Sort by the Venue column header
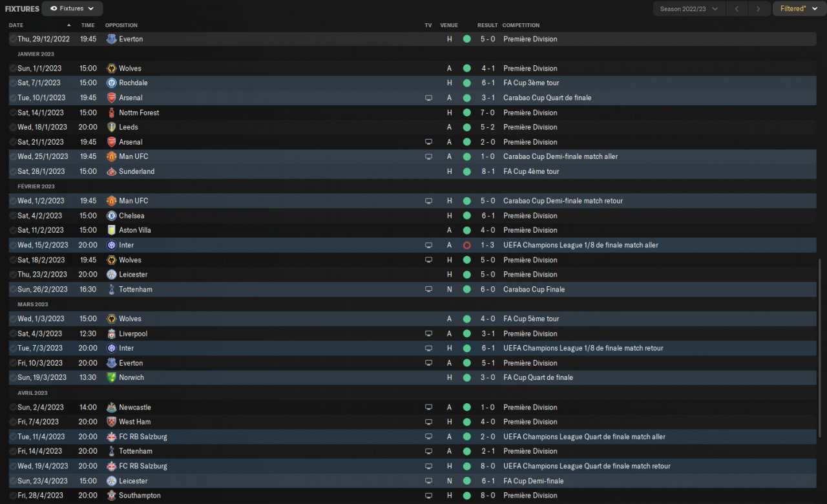The height and width of the screenshot is (504, 827). (449, 25)
